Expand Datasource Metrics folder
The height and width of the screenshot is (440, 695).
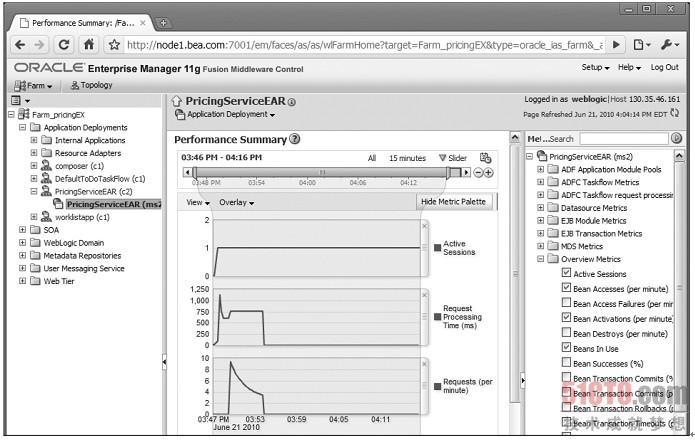540,208
